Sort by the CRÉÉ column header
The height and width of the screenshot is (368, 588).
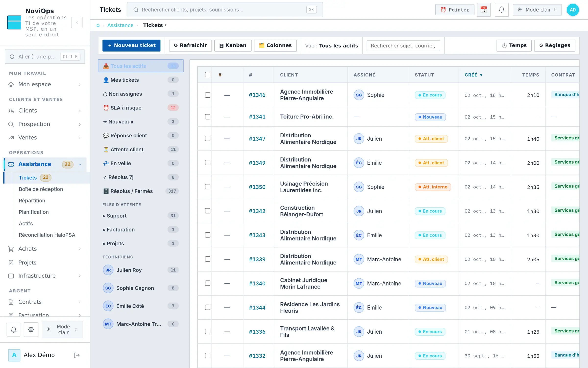point(473,75)
